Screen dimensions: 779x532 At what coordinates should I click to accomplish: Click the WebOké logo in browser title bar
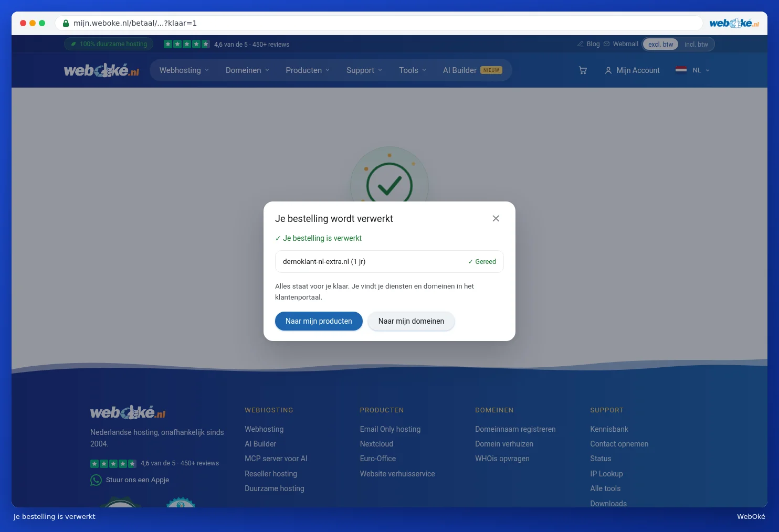pos(734,23)
